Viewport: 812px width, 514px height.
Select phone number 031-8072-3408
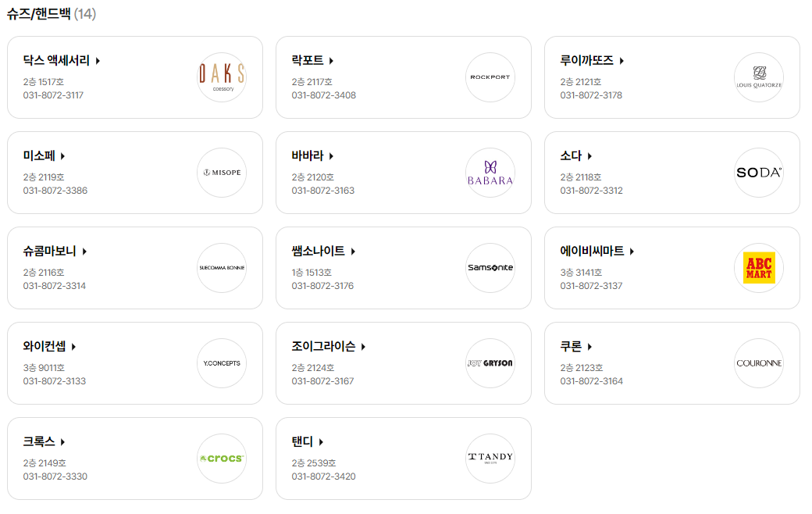[x=324, y=95]
